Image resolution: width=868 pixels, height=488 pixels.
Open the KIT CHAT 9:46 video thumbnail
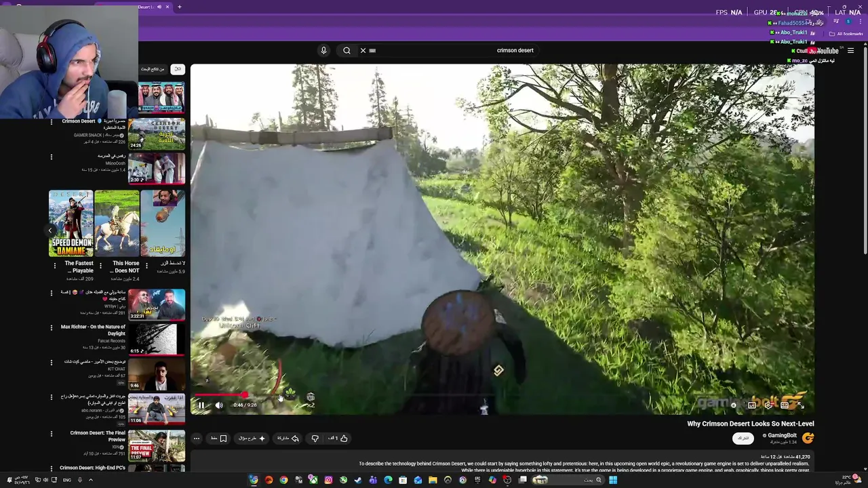(x=157, y=373)
